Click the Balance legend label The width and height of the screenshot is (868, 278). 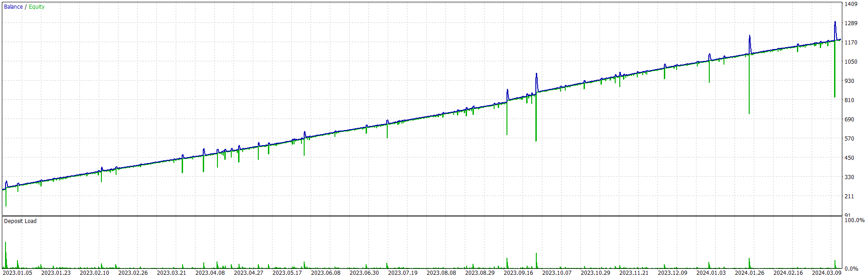pos(13,7)
